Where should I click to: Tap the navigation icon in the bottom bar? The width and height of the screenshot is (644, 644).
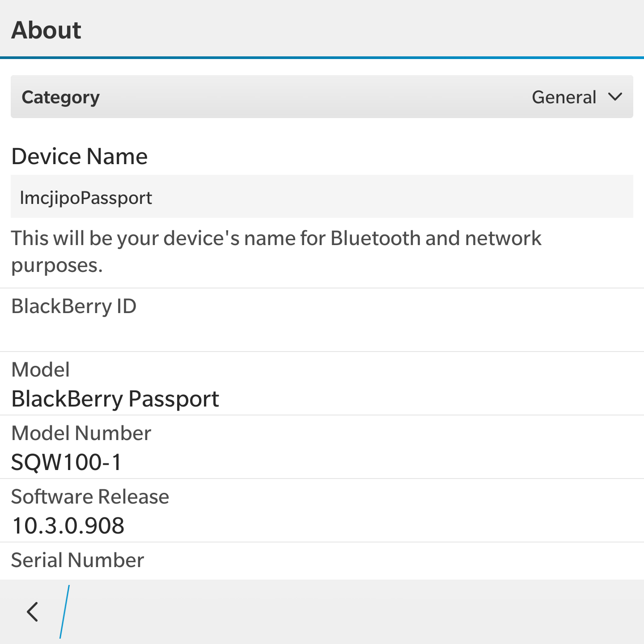tap(32, 611)
